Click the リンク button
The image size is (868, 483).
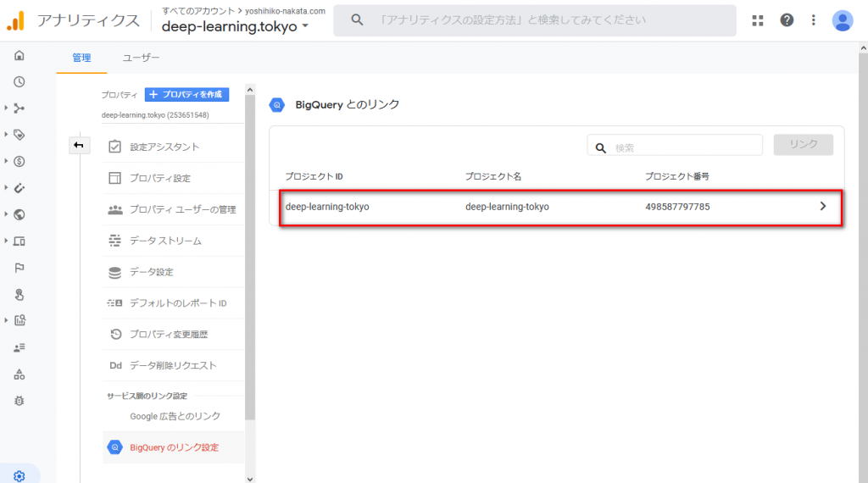coord(804,144)
